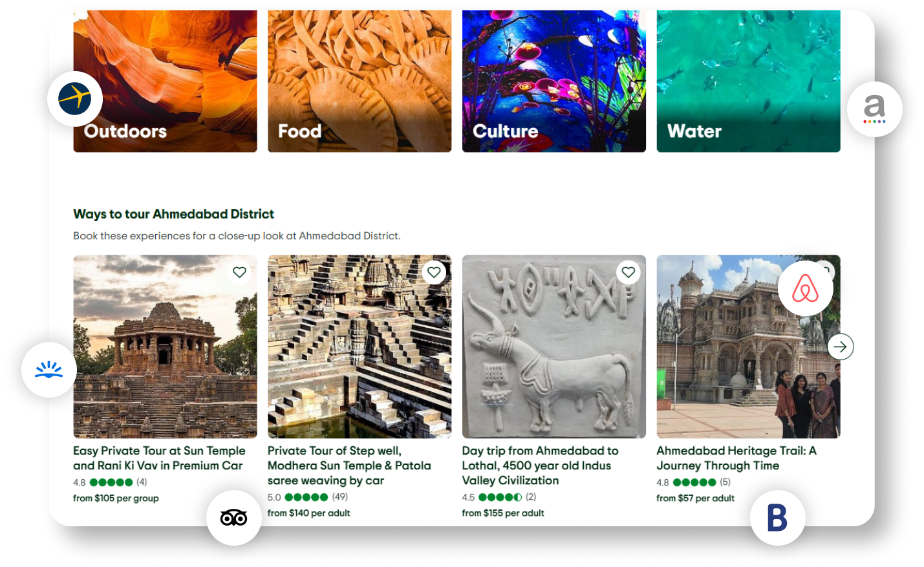Favorite the Step well tour with heart
The image size is (924, 567).
434,272
